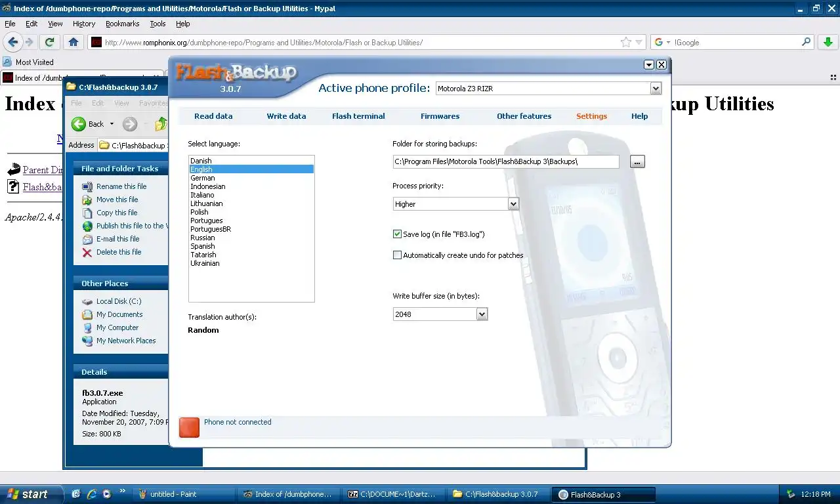Click the Explorer Back button
Image resolution: width=840 pixels, height=504 pixels.
[x=88, y=124]
